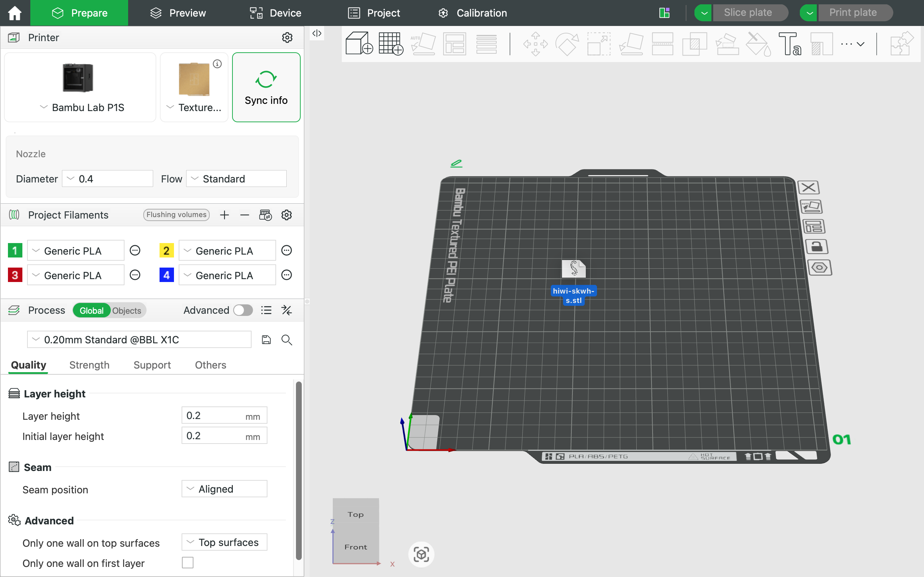Save the process preset
This screenshot has height=577, width=924.
pyautogui.click(x=266, y=340)
